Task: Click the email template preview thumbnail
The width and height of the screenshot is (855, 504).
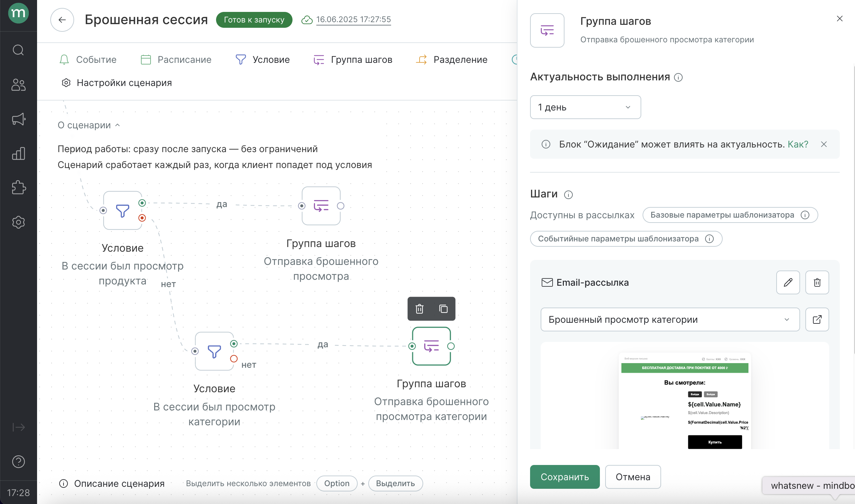Action: click(x=685, y=401)
